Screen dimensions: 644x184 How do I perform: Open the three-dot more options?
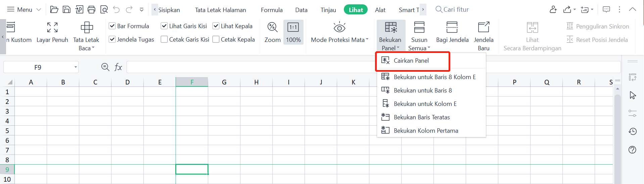pyautogui.click(x=619, y=9)
